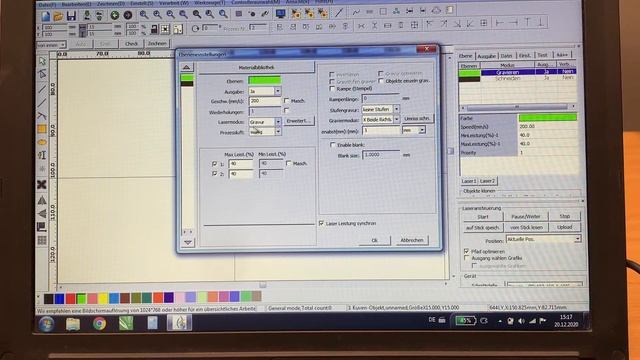Toggle Ausgang wählen Grafik checkbox

(467, 258)
